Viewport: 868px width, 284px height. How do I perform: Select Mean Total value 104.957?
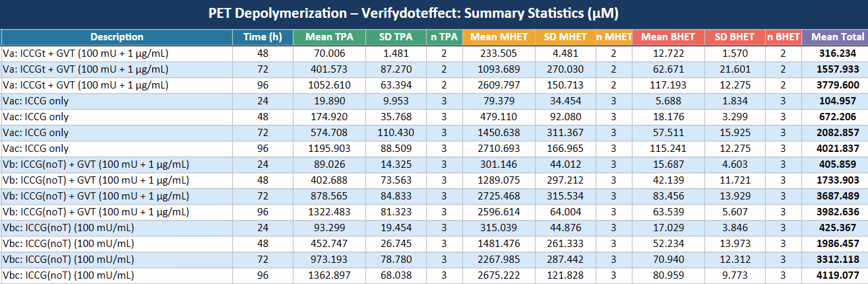835,101
